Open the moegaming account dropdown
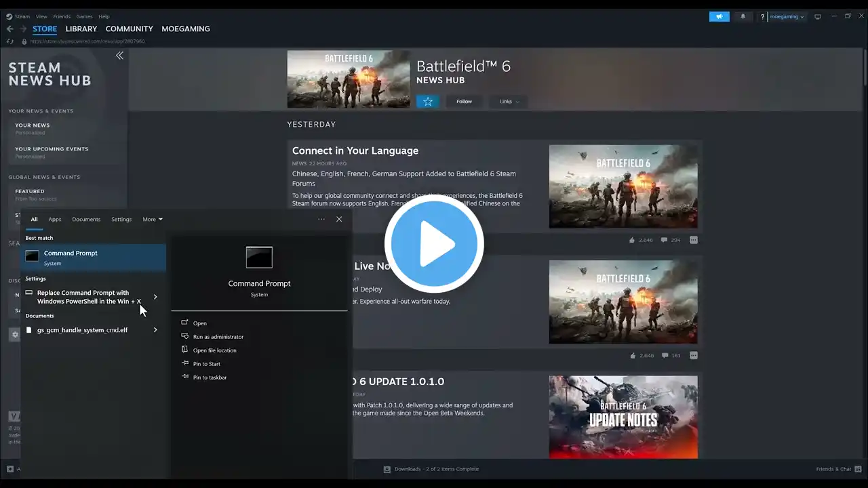Image resolution: width=868 pixels, height=488 pixels. tap(787, 16)
